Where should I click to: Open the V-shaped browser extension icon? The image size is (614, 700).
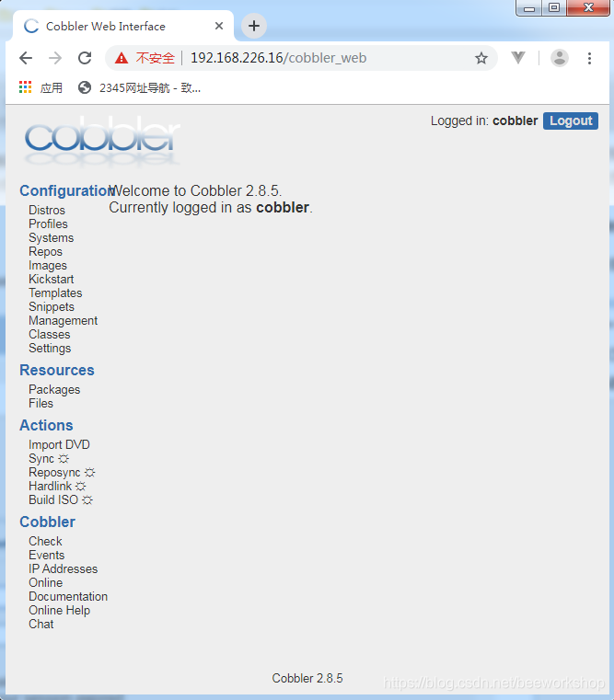coord(518,58)
